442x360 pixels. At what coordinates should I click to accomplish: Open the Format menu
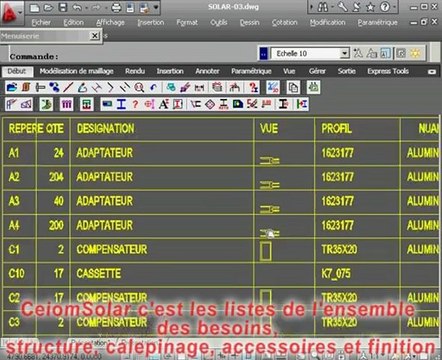[x=187, y=23]
